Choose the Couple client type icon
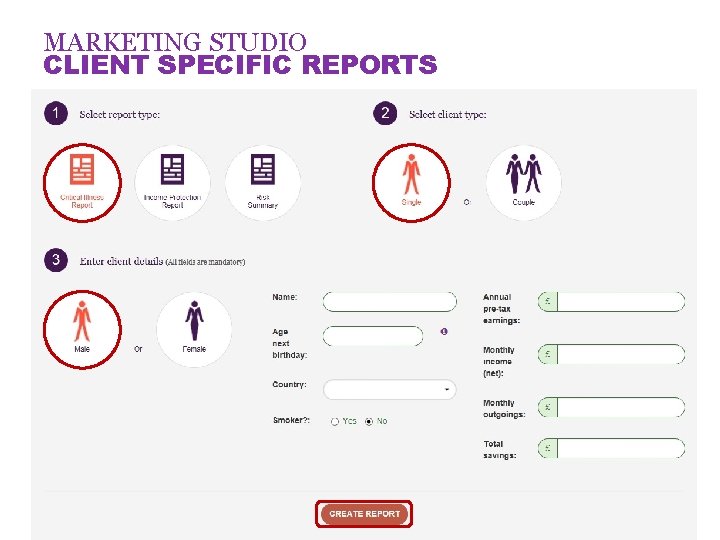720x540 pixels. point(523,183)
